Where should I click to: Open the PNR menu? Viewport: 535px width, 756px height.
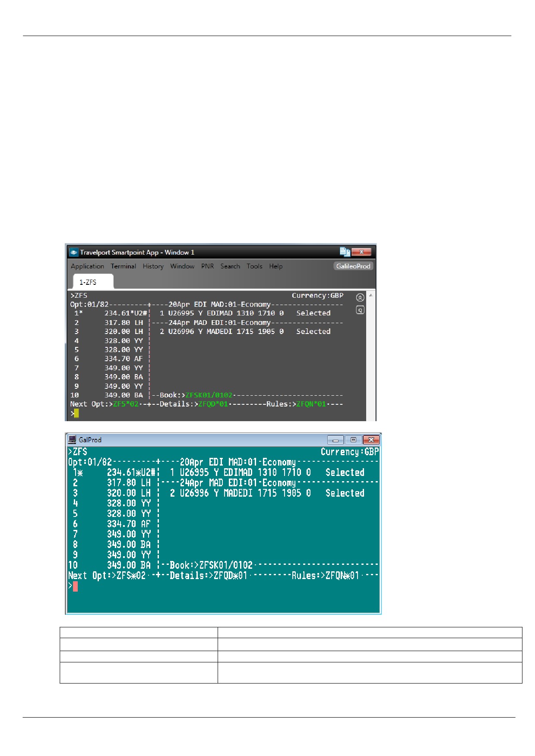pyautogui.click(x=207, y=266)
